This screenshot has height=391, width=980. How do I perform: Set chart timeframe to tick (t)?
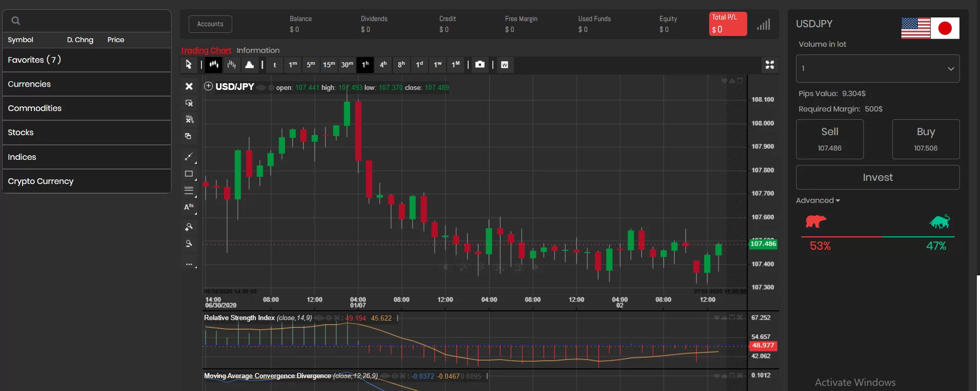pyautogui.click(x=275, y=65)
